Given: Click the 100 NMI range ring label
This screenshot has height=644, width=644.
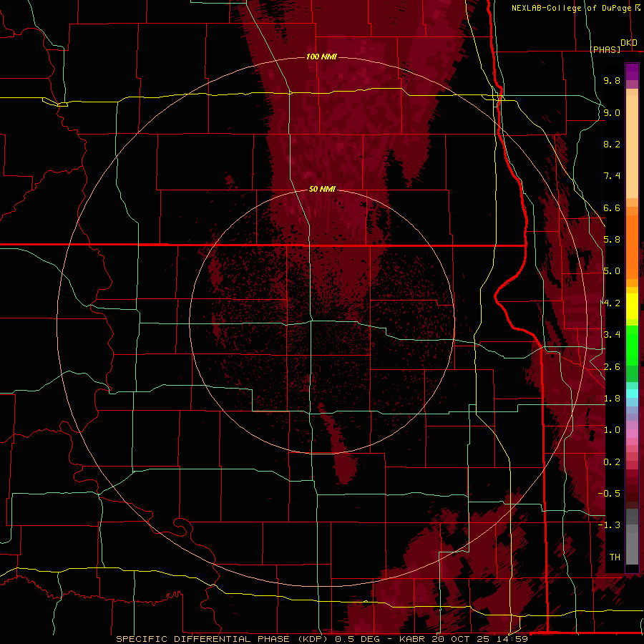Looking at the screenshot, I should [x=321, y=57].
